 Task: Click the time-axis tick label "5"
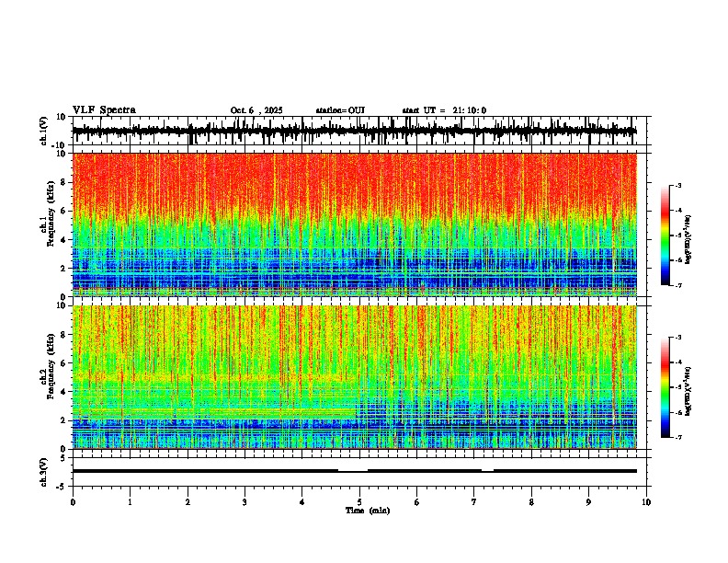(359, 502)
